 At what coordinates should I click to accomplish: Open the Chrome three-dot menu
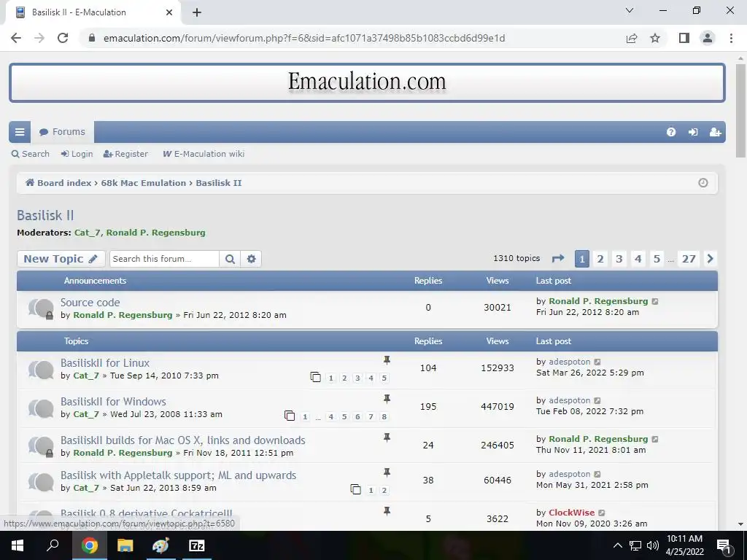[731, 38]
